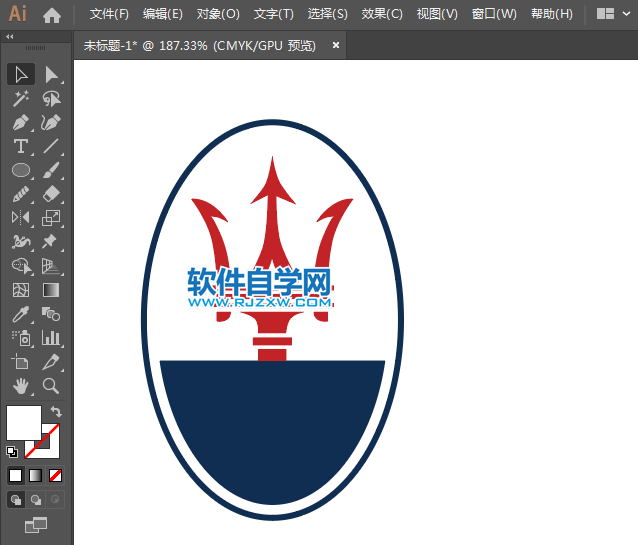Viewport: 638px width, 545px height.
Task: Select the Zoom tool
Action: click(x=50, y=386)
